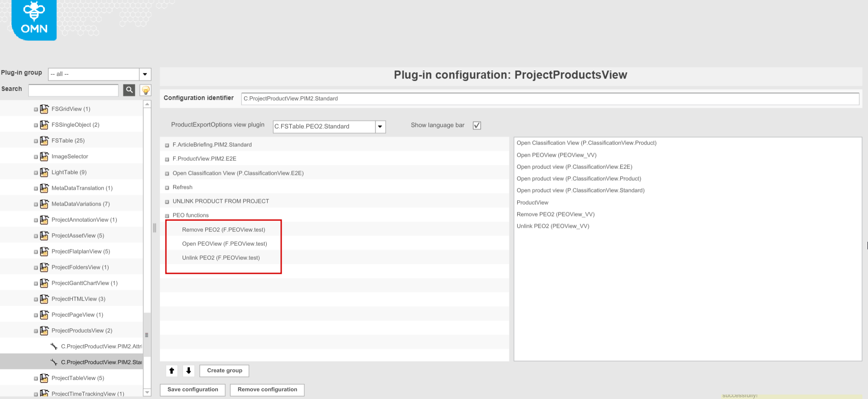Move selected item up with arrow
This screenshot has width=868, height=399.
tap(172, 371)
